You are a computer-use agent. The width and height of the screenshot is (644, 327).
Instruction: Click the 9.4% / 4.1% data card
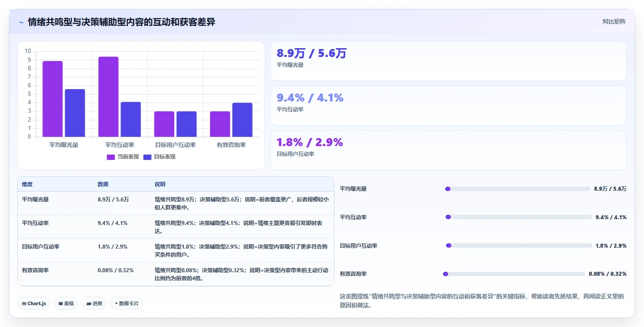(x=448, y=106)
